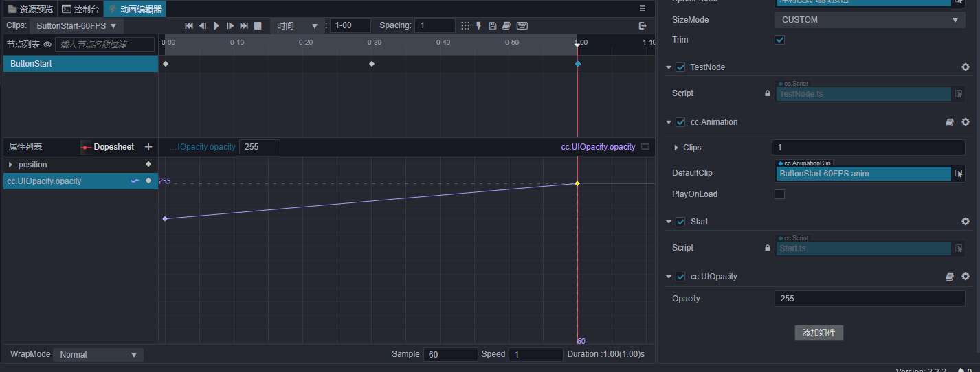Jump to first frame of animation
Viewport: 980px width, 372px height.
point(189,25)
